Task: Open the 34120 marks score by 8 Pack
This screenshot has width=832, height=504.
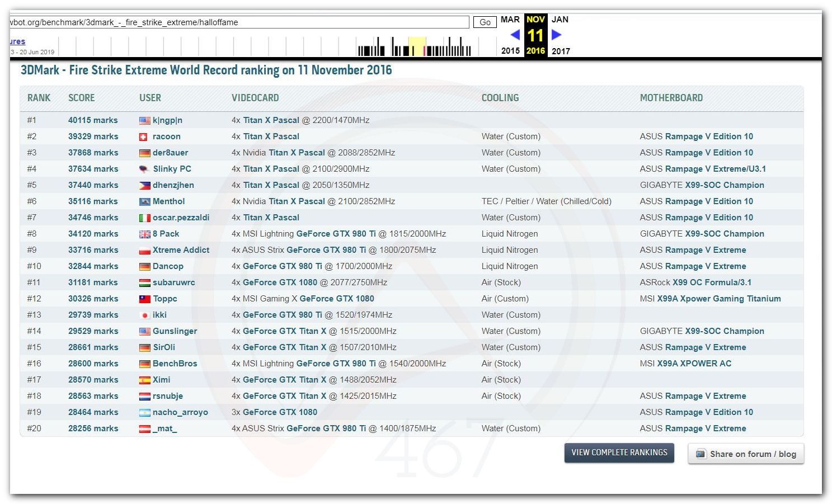Action: tap(93, 234)
